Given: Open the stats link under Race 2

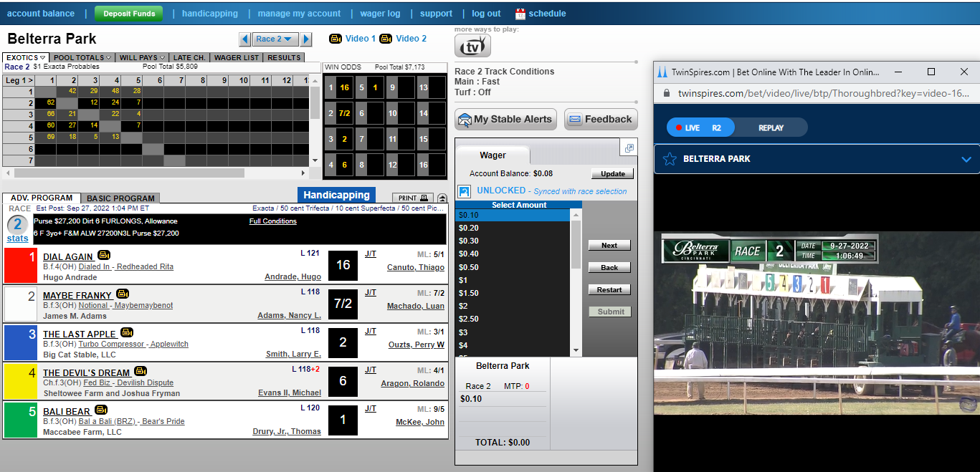Looking at the screenshot, I should pyautogui.click(x=18, y=239).
